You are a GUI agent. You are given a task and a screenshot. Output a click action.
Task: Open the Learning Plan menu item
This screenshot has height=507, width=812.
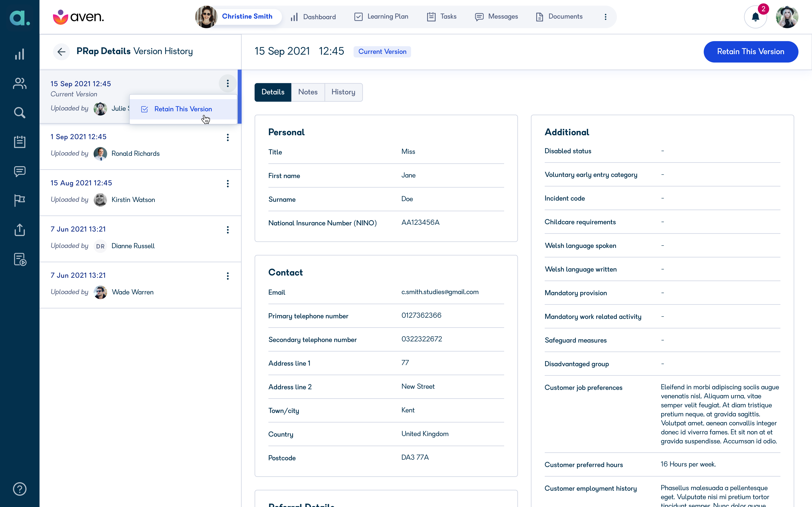coord(388,17)
